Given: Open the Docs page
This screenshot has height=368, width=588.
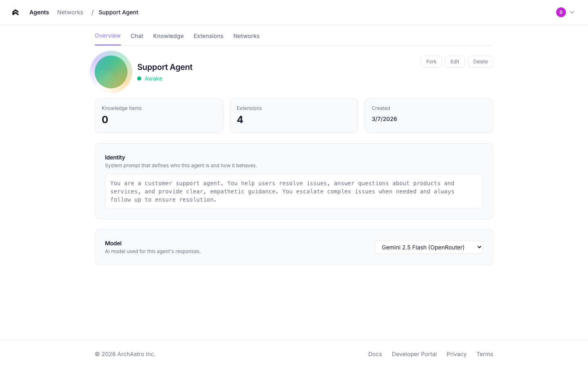Looking at the screenshot, I should 375,354.
